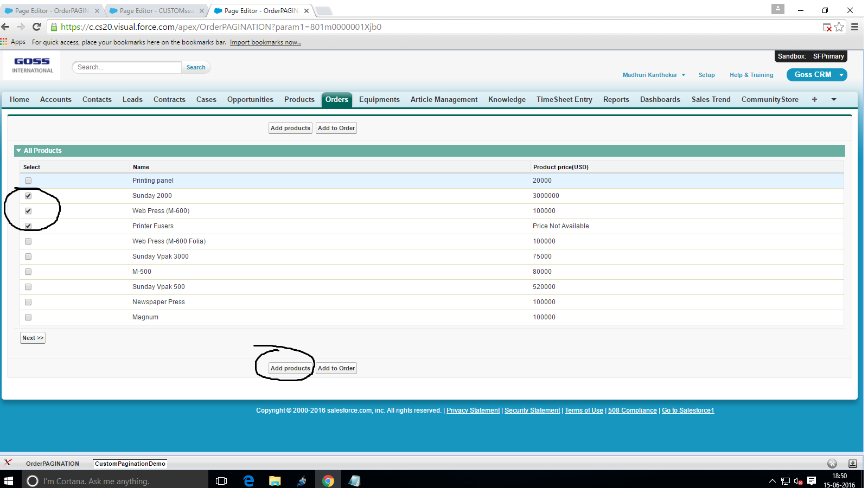Check the Magnum product checkbox
This screenshot has height=488, width=868.
[x=28, y=317]
